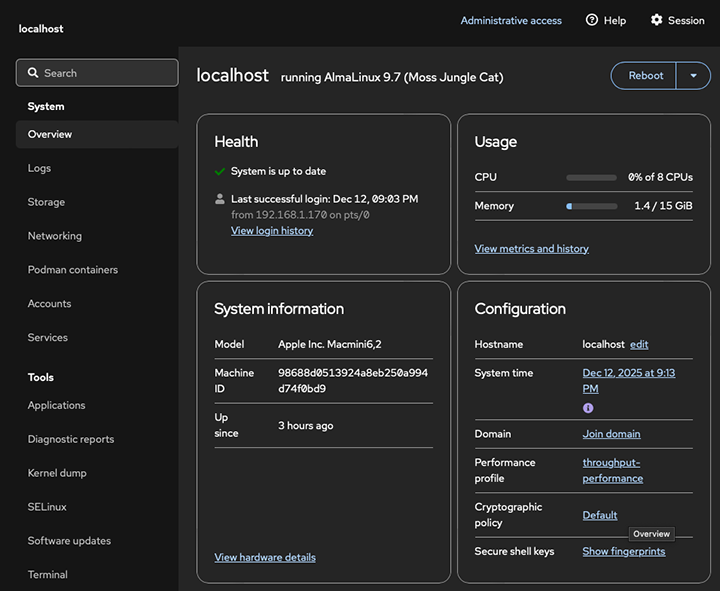The image size is (720, 591).
Task: Click the last login user icon
Action: [220, 199]
